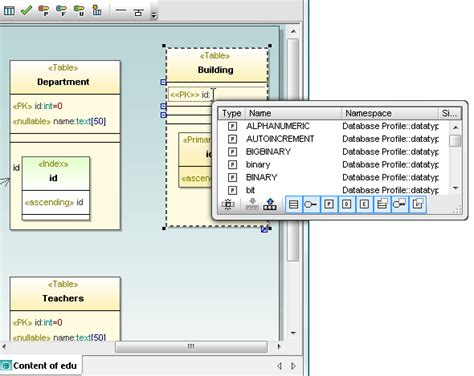Toggle the 'E' enumeration filter button
The image size is (474, 376).
coord(364,204)
